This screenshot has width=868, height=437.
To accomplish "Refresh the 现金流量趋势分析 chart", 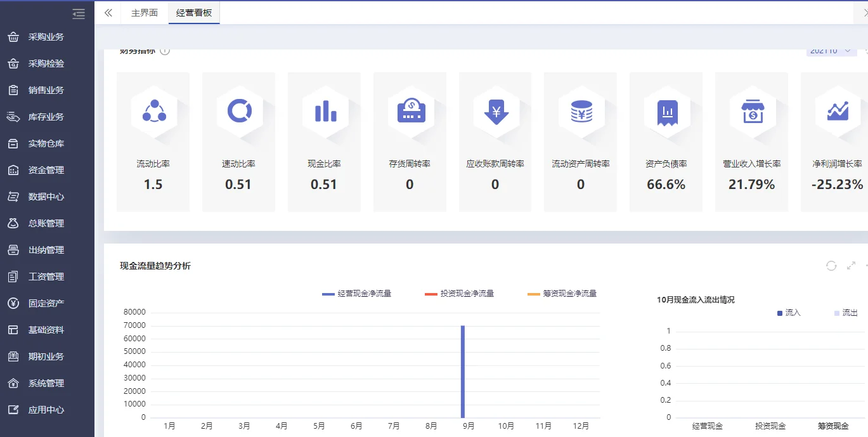I will pyautogui.click(x=831, y=266).
